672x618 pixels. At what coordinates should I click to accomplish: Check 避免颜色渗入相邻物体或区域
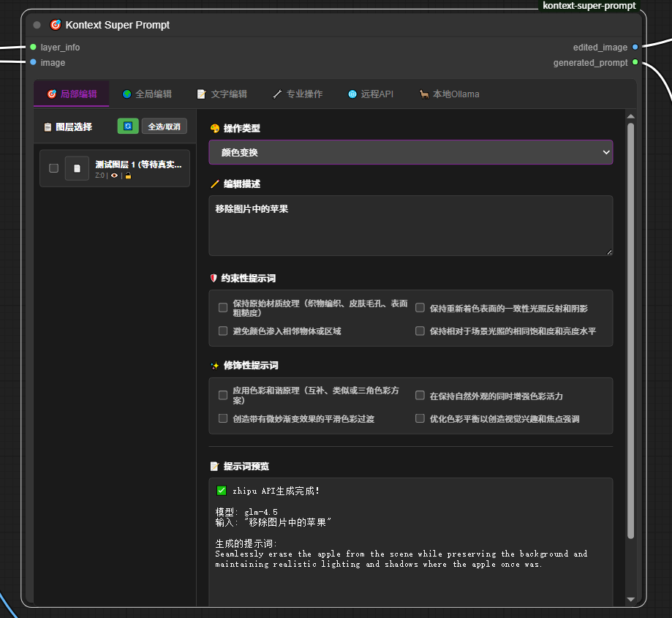point(223,331)
